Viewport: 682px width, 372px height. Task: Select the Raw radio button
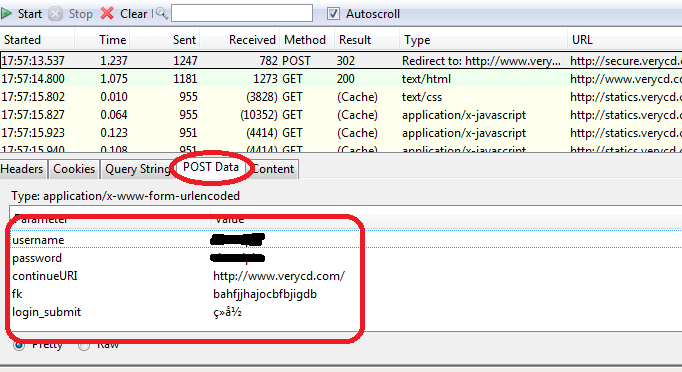tap(84, 345)
